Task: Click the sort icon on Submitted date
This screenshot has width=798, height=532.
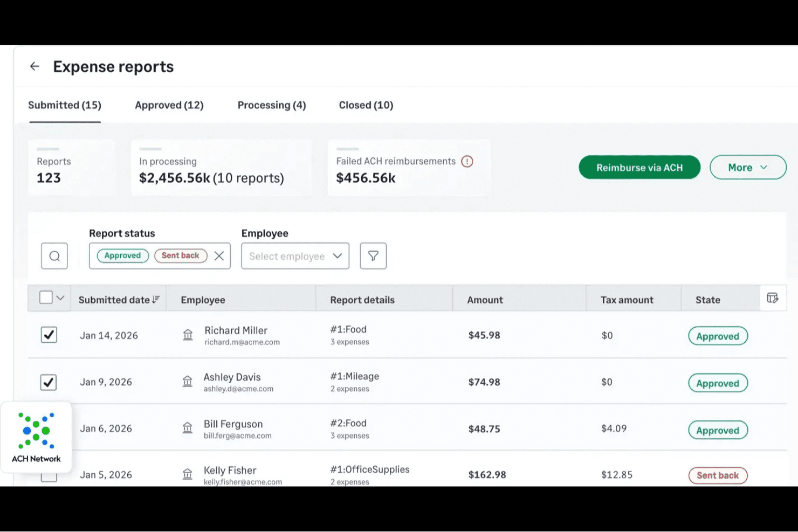Action: (156, 300)
